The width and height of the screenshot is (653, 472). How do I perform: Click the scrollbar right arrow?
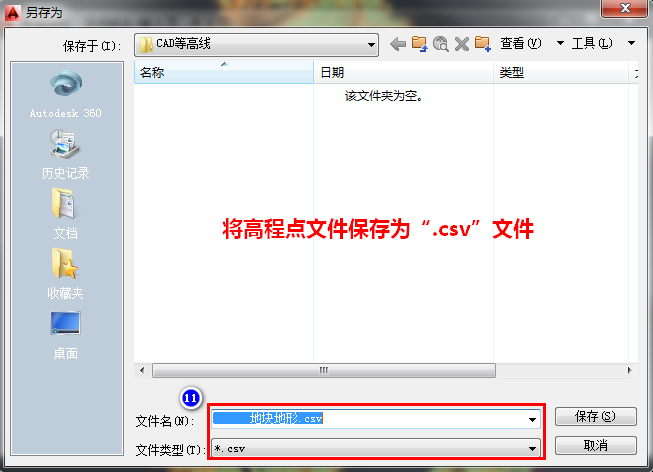pos(629,370)
